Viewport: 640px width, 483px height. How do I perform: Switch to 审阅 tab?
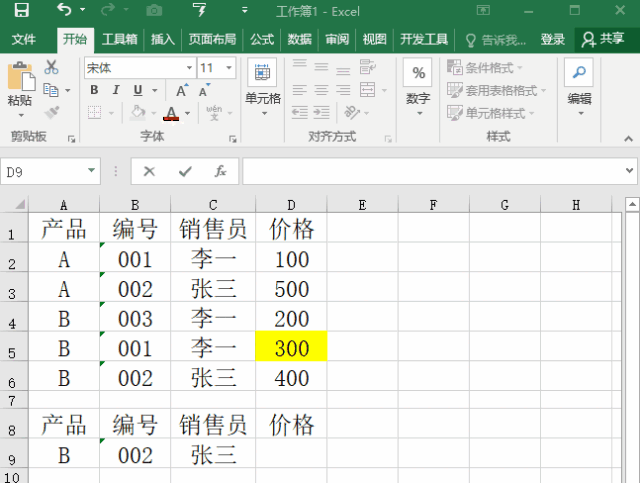337,39
